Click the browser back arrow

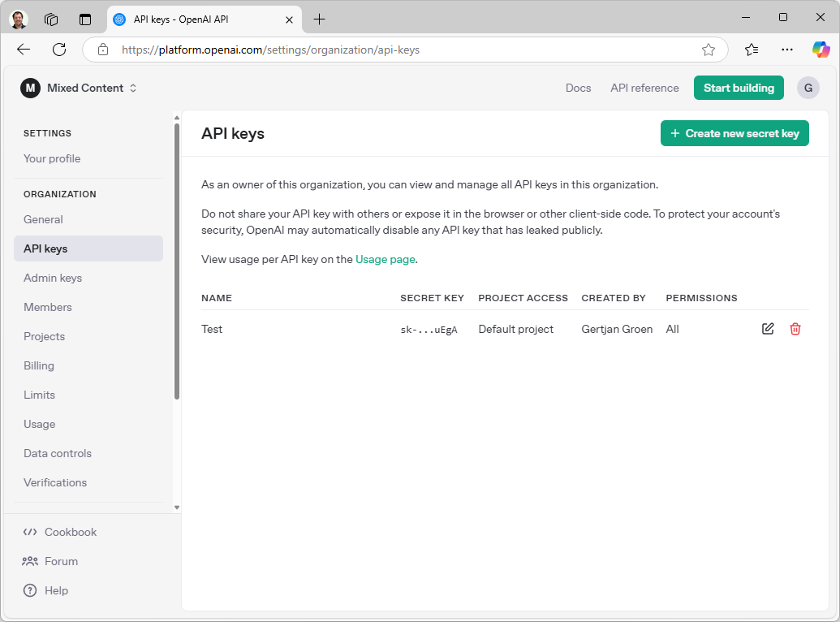pyautogui.click(x=24, y=50)
